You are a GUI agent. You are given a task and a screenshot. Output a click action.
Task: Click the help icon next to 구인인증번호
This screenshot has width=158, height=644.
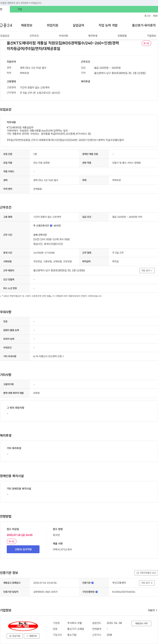[x=96, y=592]
